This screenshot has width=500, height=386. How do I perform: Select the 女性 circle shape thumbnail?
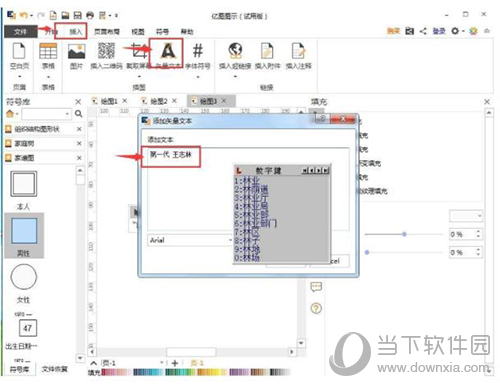(x=24, y=277)
